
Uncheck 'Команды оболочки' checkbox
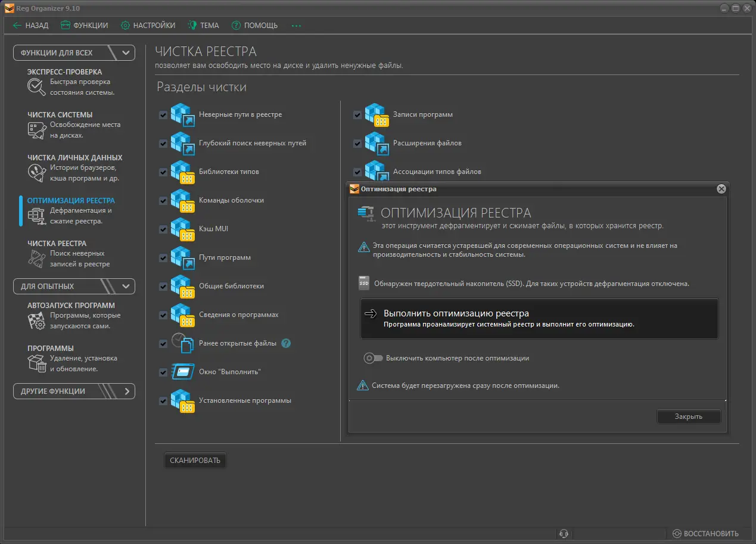[x=163, y=201]
